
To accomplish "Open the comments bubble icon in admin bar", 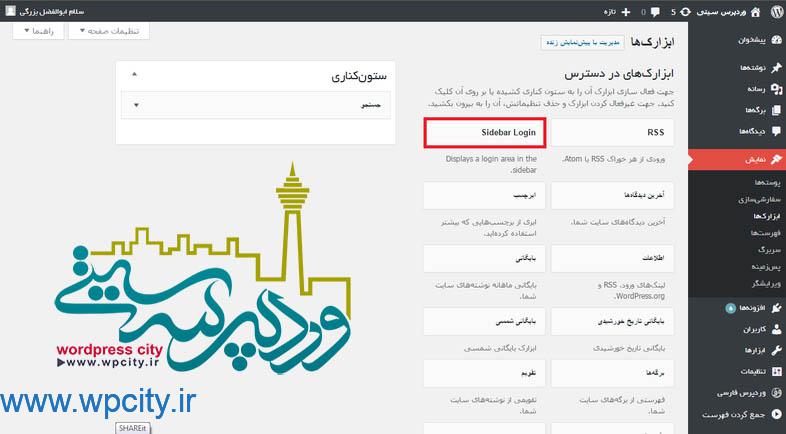I will pos(655,13).
